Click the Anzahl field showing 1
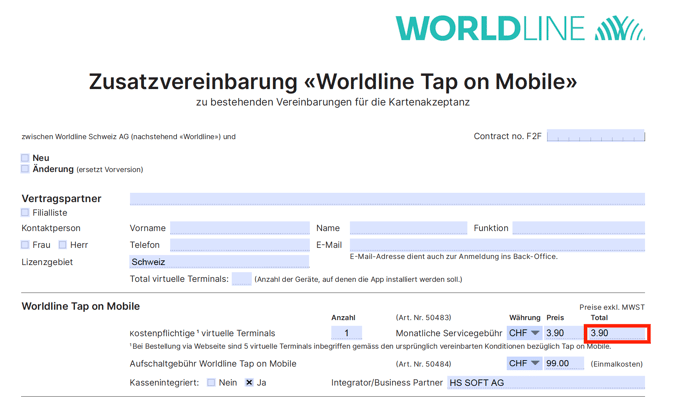This screenshot has width=688, height=402. (x=346, y=333)
